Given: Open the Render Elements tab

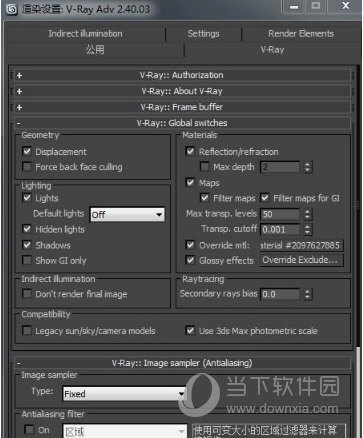Looking at the screenshot, I should [x=301, y=34].
